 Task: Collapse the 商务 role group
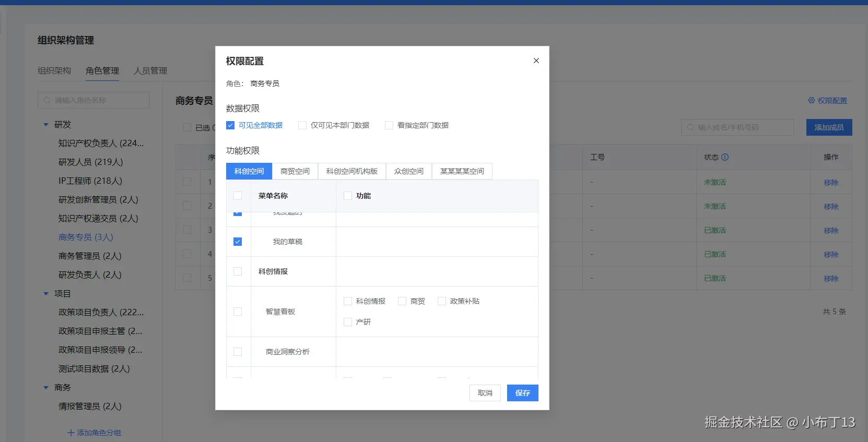[46, 388]
